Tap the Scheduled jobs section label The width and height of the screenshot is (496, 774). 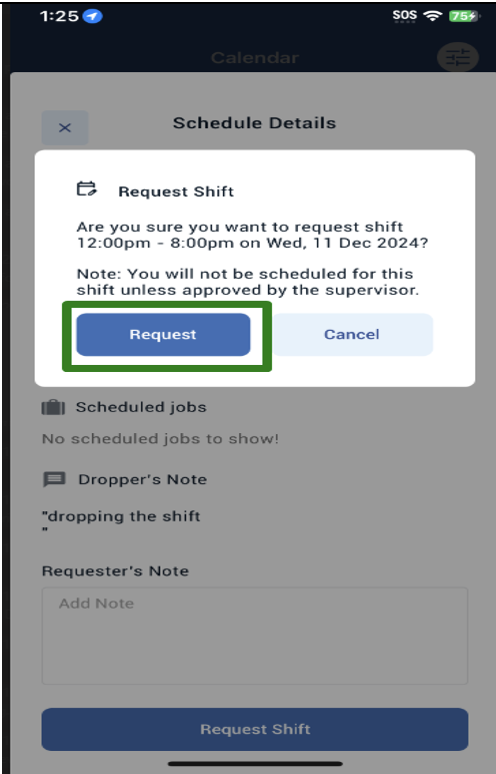pos(141,407)
